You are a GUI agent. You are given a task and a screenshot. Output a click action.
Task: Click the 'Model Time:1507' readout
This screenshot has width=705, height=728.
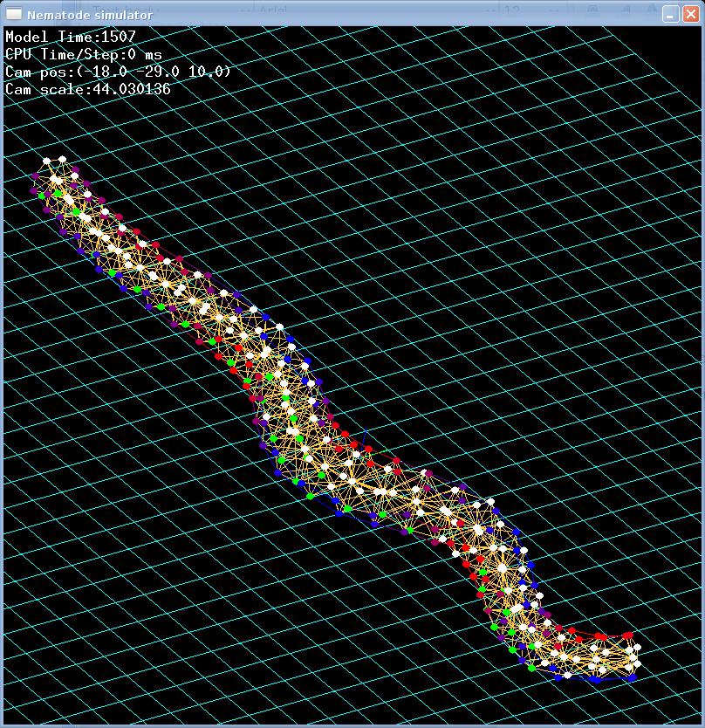pos(71,37)
